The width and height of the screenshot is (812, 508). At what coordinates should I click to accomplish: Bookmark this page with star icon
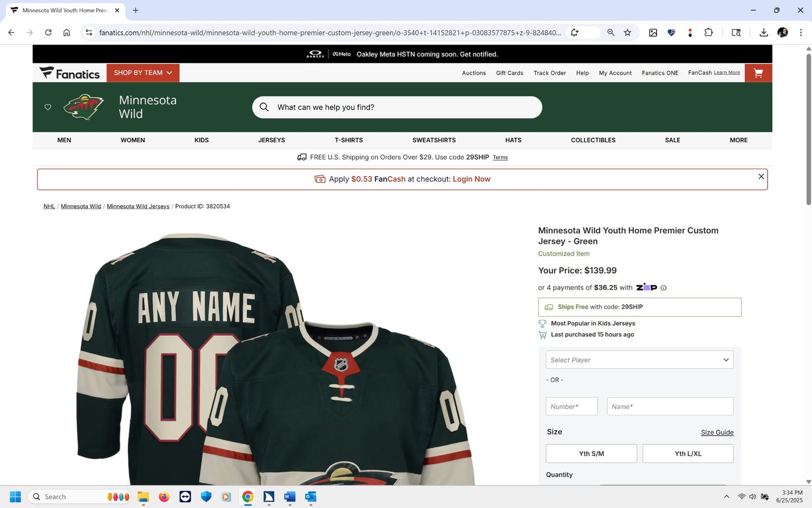[x=627, y=33]
